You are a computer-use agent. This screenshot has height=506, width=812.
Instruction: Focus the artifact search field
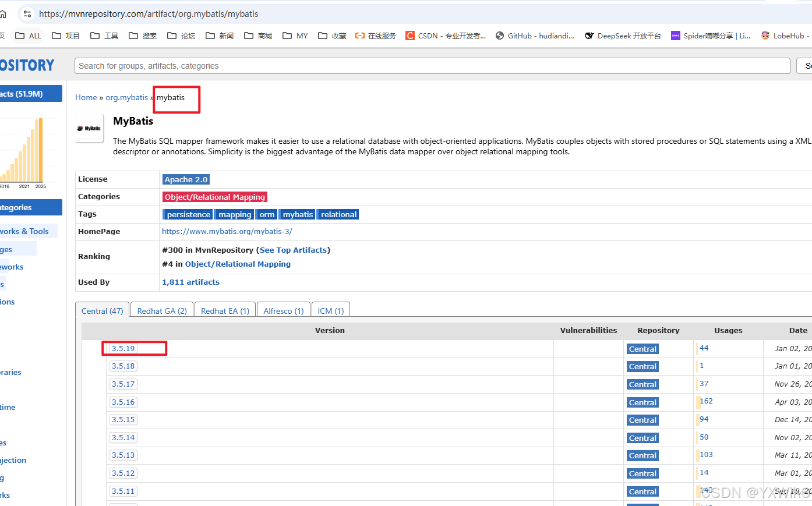(x=432, y=66)
